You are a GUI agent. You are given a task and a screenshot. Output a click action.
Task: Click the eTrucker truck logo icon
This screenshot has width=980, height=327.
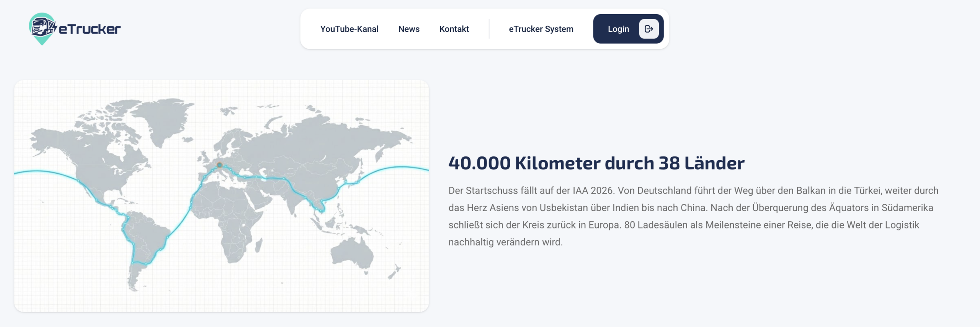[x=42, y=29]
